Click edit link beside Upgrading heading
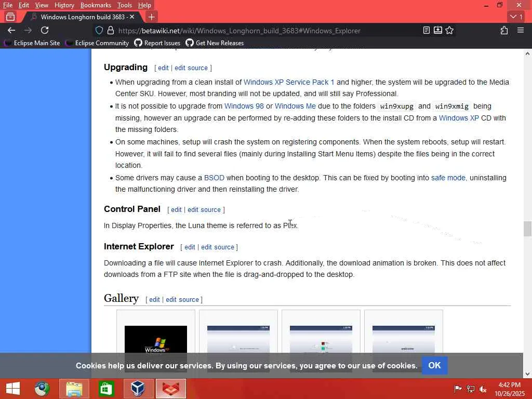 (163, 68)
